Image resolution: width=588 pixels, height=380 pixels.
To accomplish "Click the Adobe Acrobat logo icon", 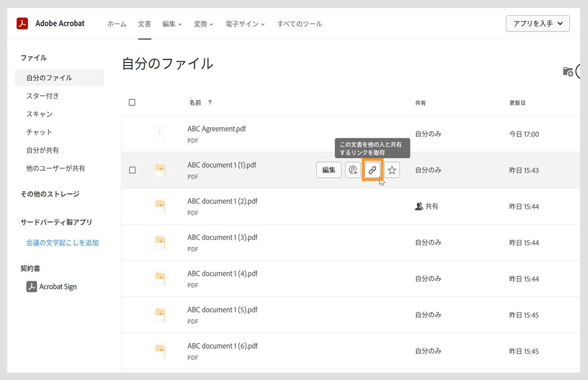I will [22, 23].
